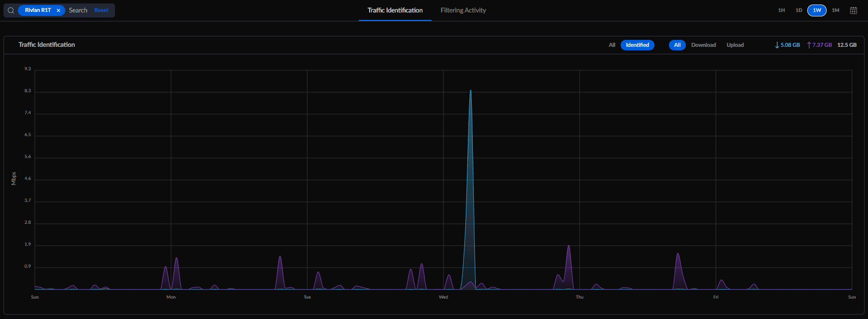The height and width of the screenshot is (319, 868).
Task: Select the 1H time range
Action: (781, 10)
